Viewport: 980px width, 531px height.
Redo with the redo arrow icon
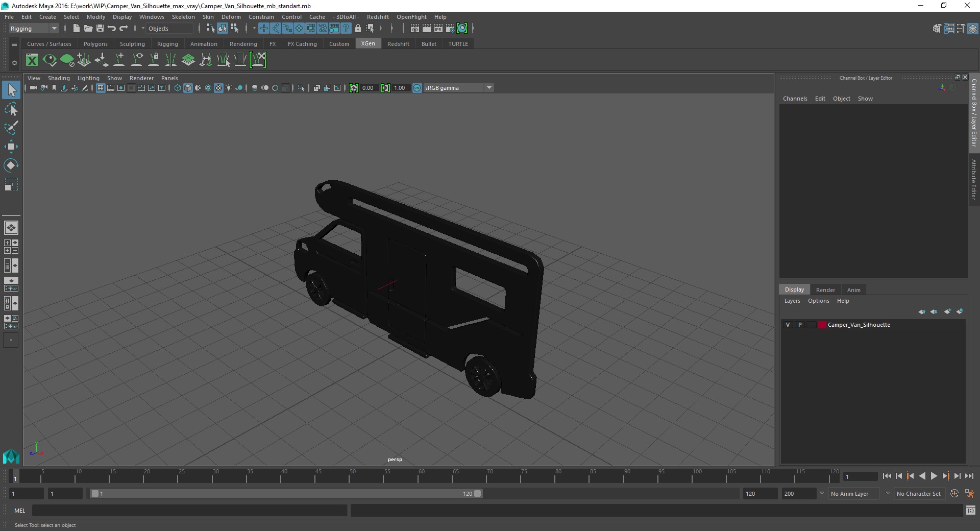[124, 29]
